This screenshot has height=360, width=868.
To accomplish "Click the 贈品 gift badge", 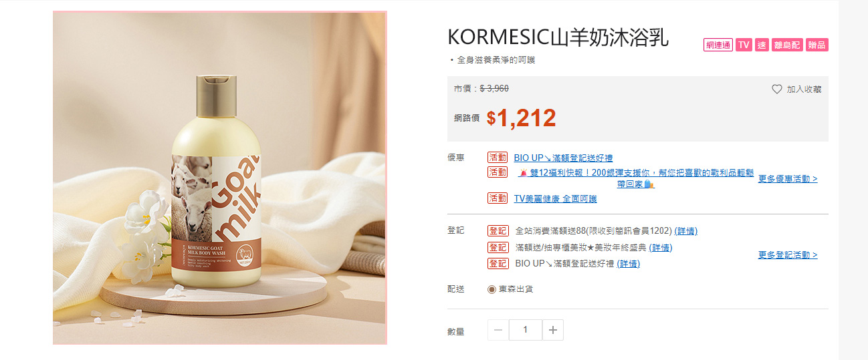I will pos(817,45).
